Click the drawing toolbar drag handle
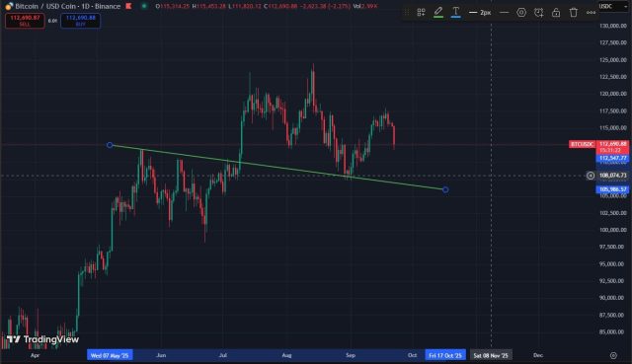This screenshot has height=364, width=632. coord(407,13)
